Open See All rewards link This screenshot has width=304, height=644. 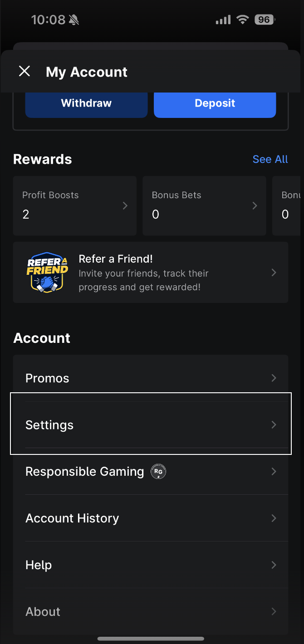tap(270, 159)
